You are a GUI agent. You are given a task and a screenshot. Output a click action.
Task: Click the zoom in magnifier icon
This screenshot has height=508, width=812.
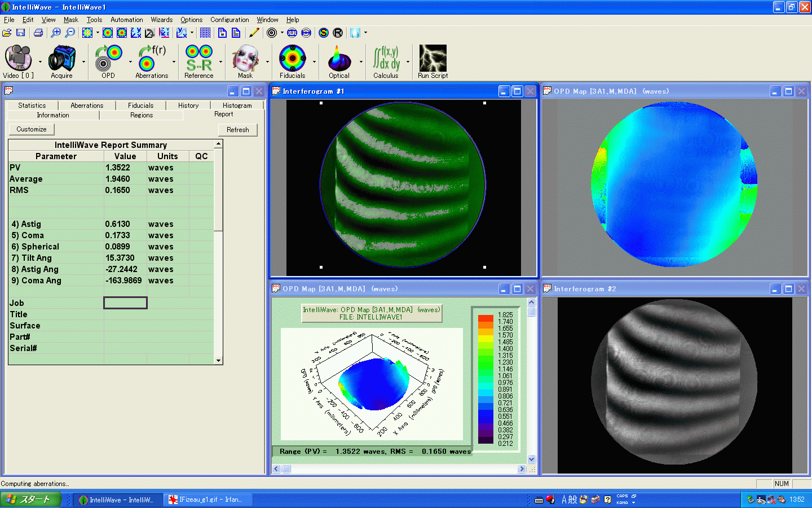[56, 33]
